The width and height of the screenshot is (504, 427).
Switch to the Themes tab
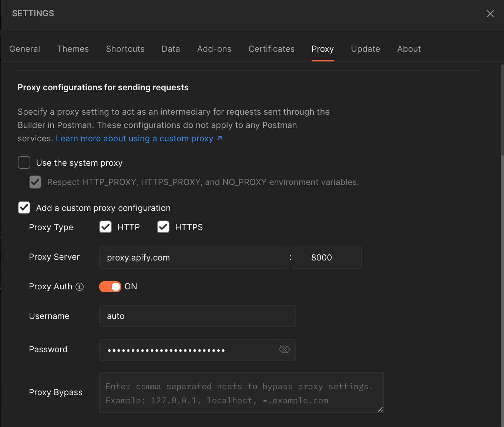[x=73, y=48]
